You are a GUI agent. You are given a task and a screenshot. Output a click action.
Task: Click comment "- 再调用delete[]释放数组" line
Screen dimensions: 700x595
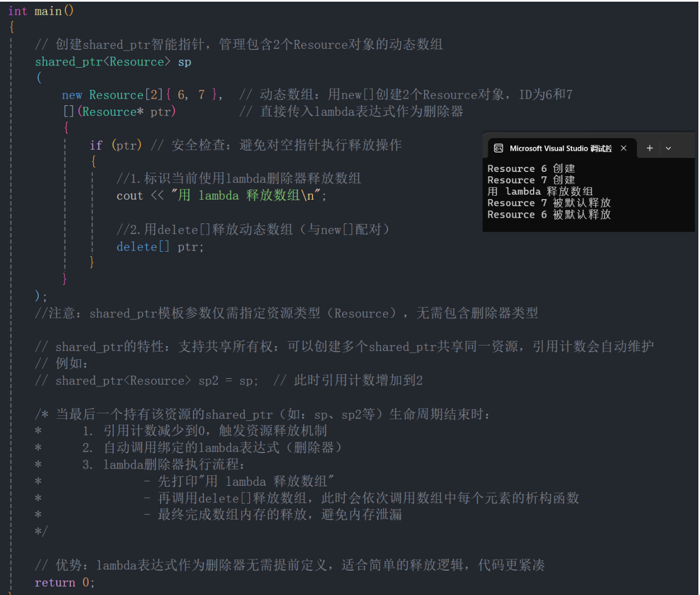click(x=361, y=498)
